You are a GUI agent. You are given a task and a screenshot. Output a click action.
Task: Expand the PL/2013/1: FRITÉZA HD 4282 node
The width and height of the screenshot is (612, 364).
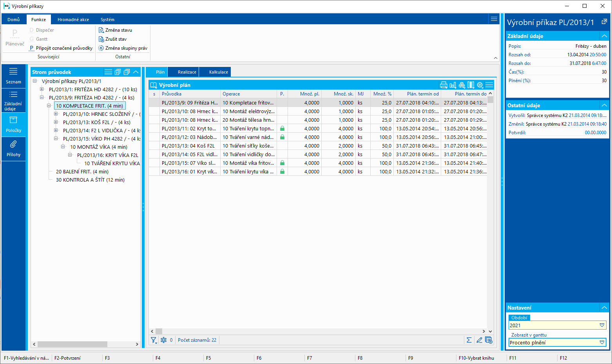click(42, 89)
